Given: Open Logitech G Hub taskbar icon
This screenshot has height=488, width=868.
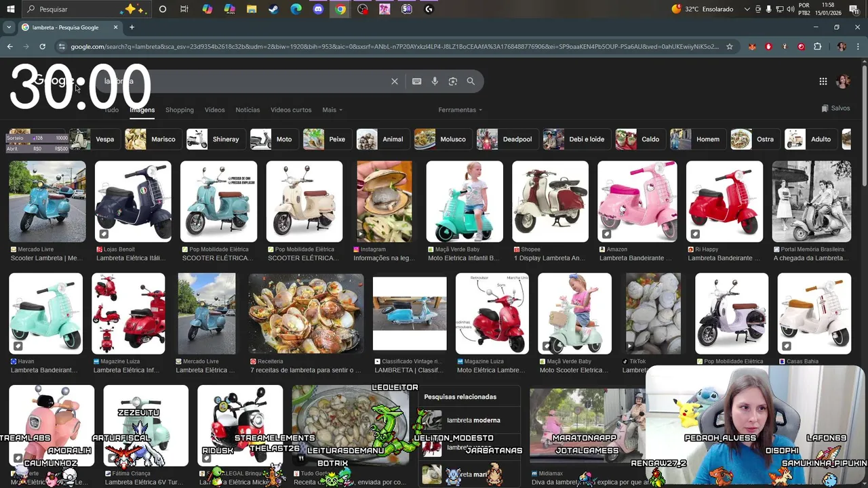Looking at the screenshot, I should pyautogui.click(x=429, y=9).
